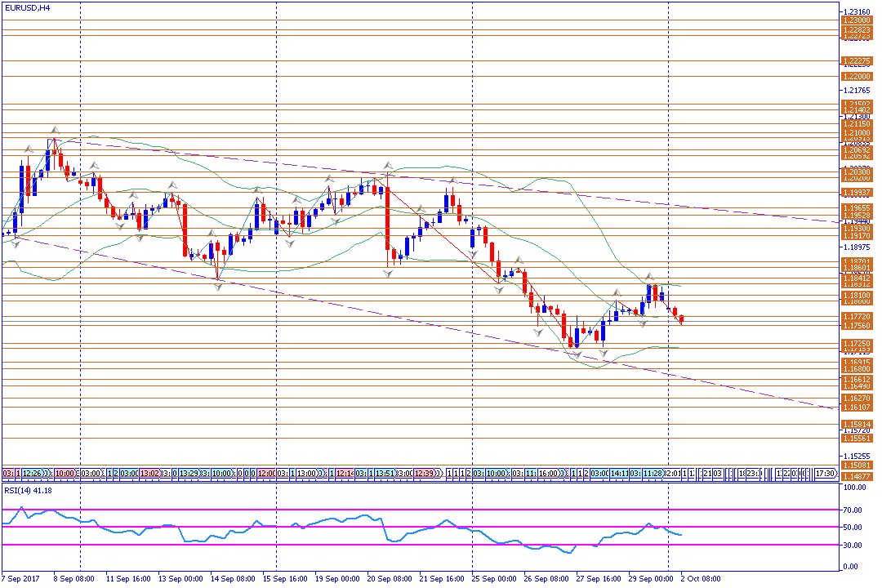Select the 1.17250 price level label

click(857, 343)
